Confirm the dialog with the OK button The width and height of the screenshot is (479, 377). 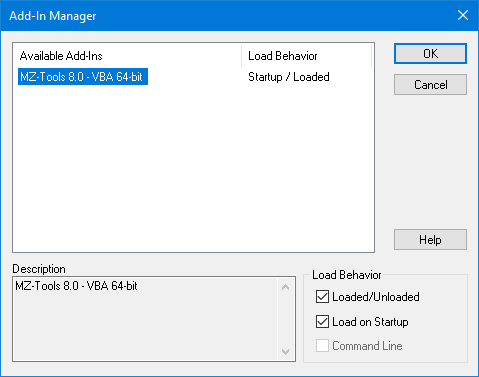click(430, 53)
